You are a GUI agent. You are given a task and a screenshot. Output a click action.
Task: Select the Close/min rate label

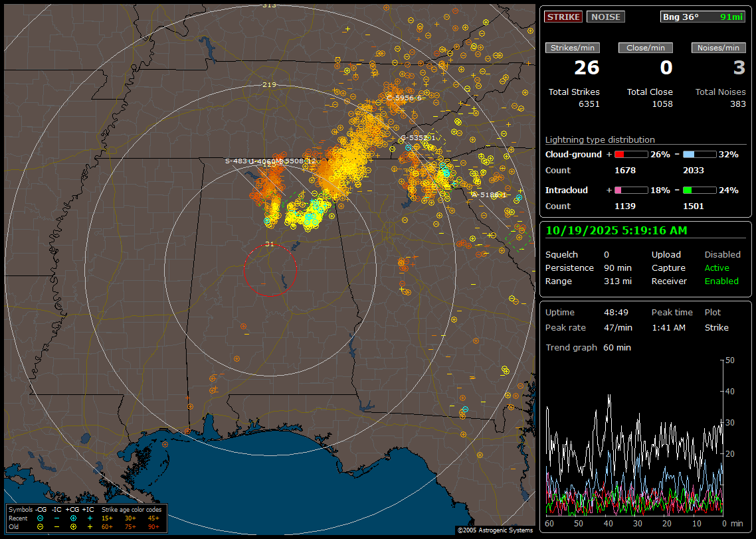pos(645,48)
